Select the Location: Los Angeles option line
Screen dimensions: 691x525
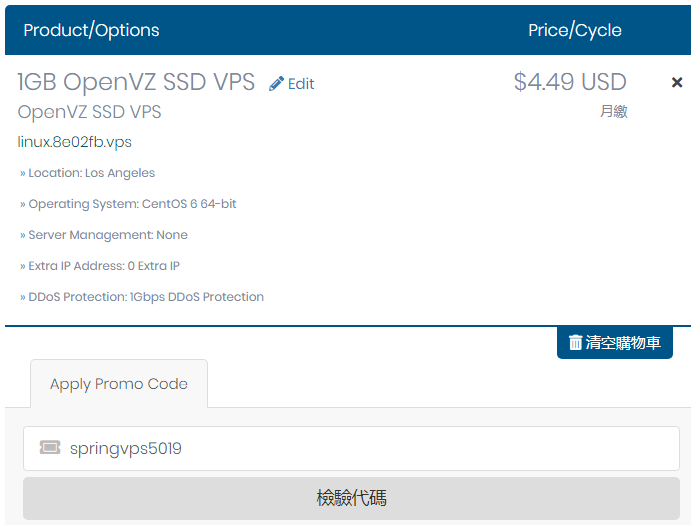[87, 173]
